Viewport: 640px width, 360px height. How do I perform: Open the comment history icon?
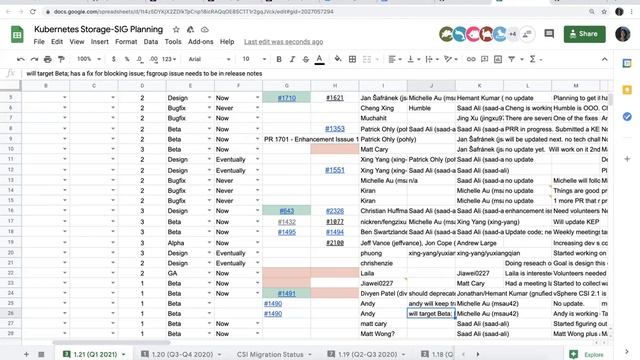click(x=549, y=34)
